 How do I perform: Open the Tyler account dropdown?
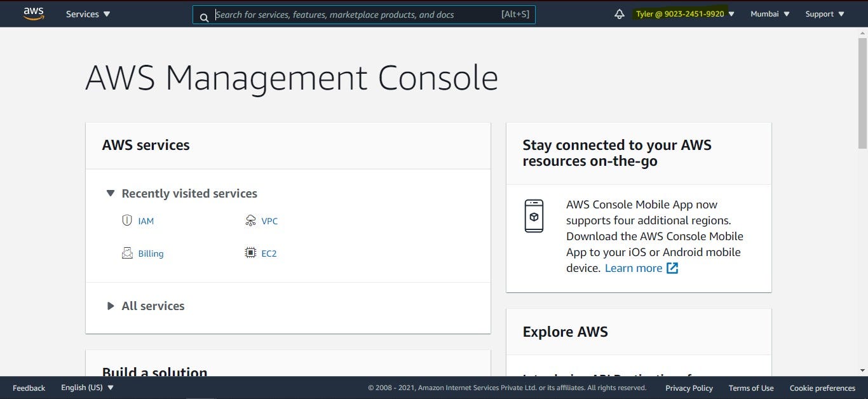pos(684,14)
